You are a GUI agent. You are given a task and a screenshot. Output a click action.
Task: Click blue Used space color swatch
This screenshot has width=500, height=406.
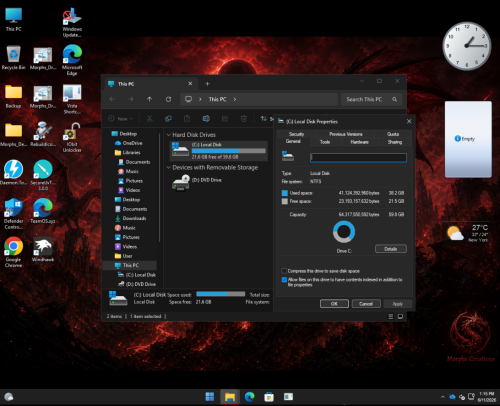click(x=285, y=193)
